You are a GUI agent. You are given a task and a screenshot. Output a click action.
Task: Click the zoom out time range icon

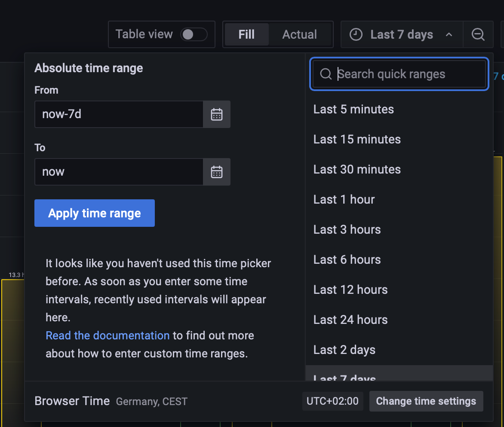[x=478, y=34]
